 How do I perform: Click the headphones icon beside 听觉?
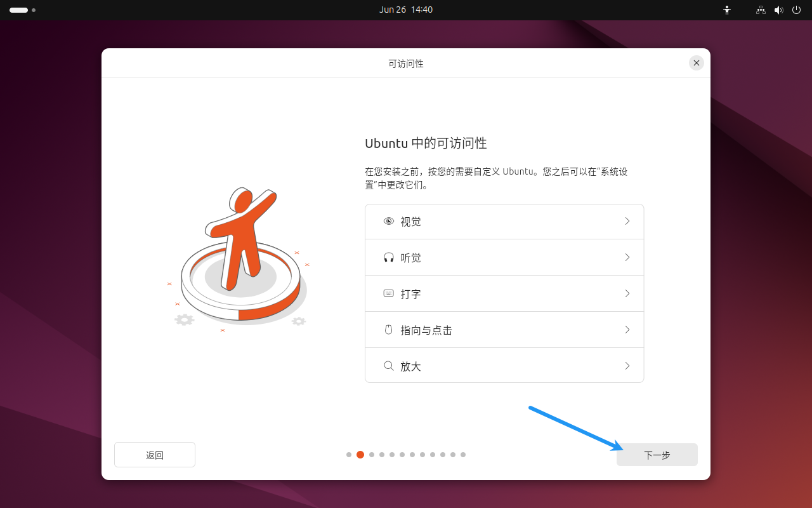point(389,258)
